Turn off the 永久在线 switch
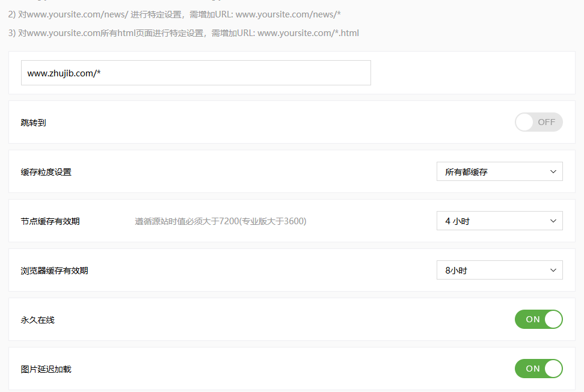Screen dimensions: 584x392 click(538, 319)
